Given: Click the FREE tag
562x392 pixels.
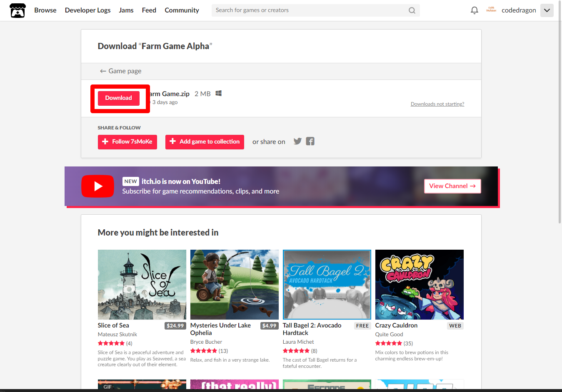Looking at the screenshot, I should (362, 326).
